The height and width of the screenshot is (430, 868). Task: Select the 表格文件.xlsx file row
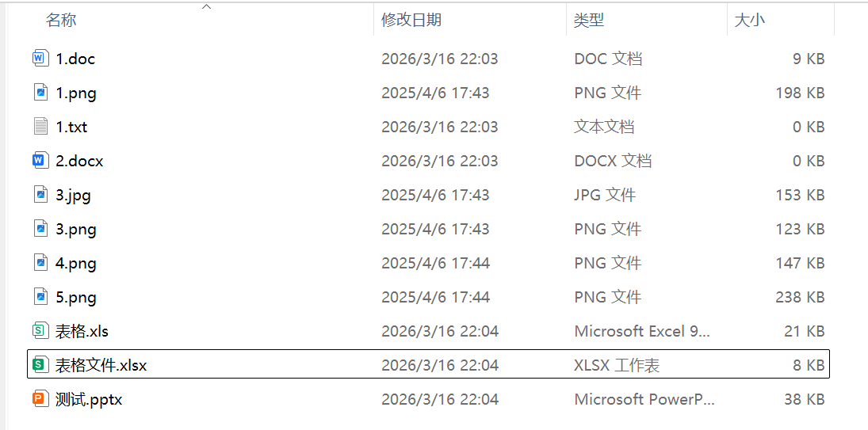tap(428, 365)
